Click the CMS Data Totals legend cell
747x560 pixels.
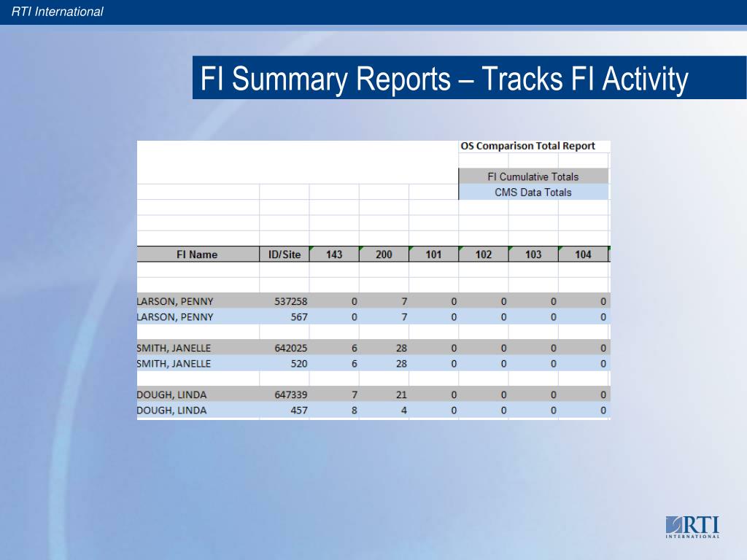tap(533, 192)
